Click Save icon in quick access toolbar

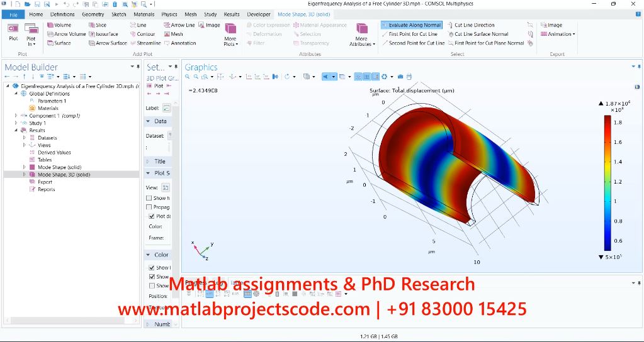37,4
